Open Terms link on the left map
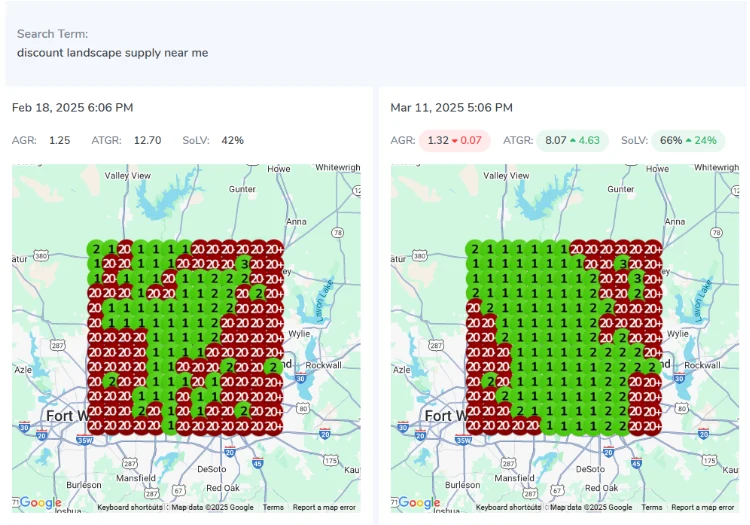The height and width of the screenshot is (525, 750). [273, 508]
